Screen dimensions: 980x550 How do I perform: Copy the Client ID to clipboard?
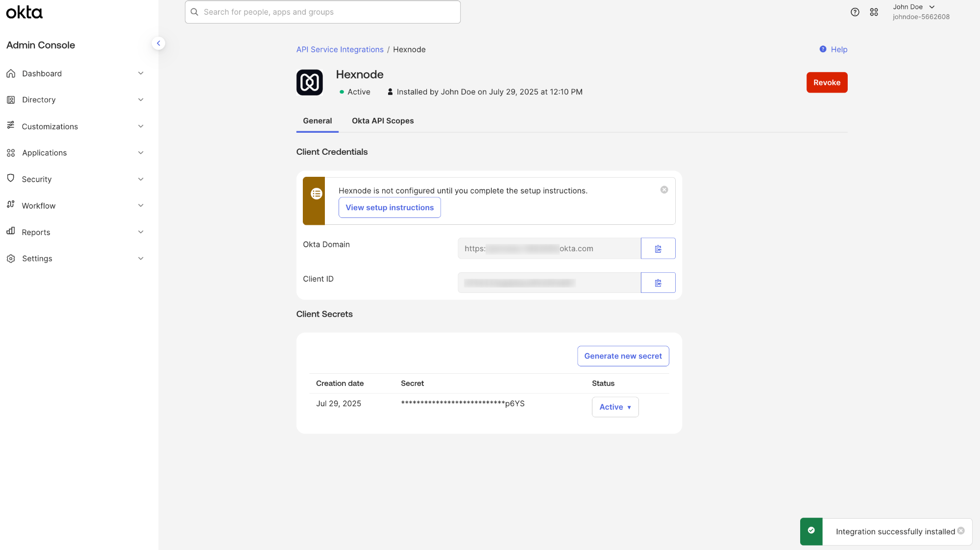pyautogui.click(x=658, y=283)
